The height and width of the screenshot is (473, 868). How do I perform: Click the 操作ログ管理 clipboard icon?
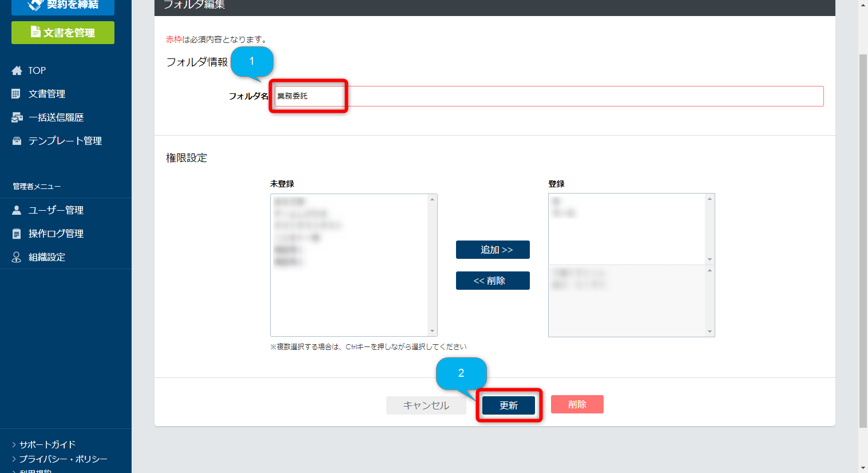17,234
